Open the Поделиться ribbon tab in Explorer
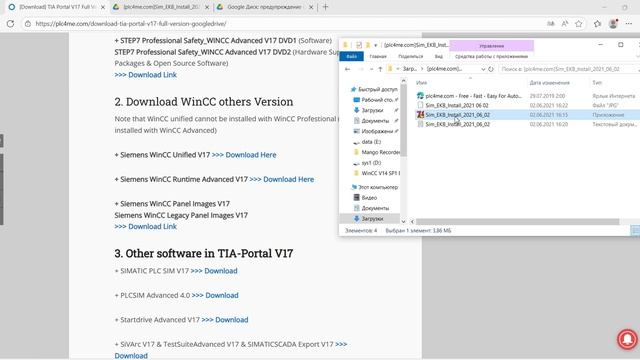 pyautogui.click(x=411, y=56)
